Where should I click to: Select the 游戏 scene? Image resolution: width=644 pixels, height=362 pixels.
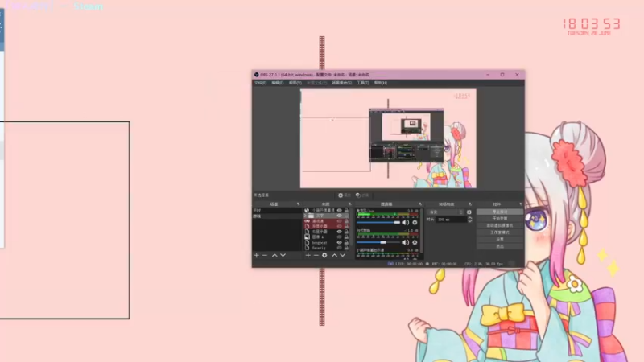tap(277, 216)
